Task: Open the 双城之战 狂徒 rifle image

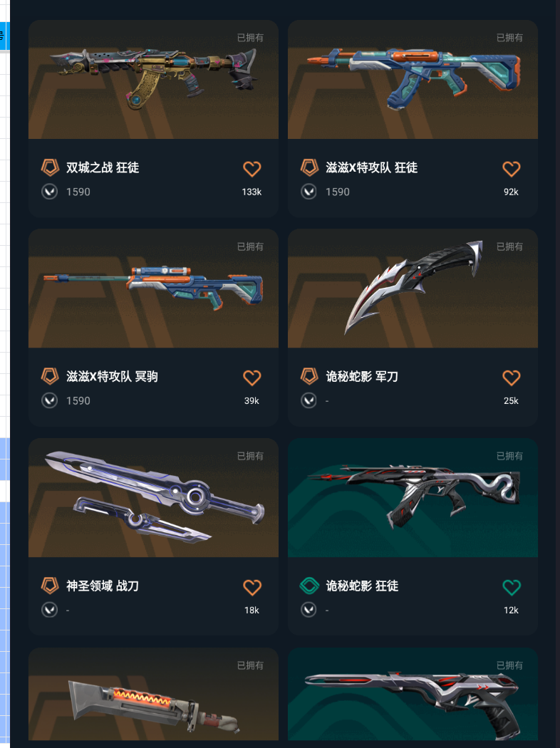Action: (x=154, y=79)
